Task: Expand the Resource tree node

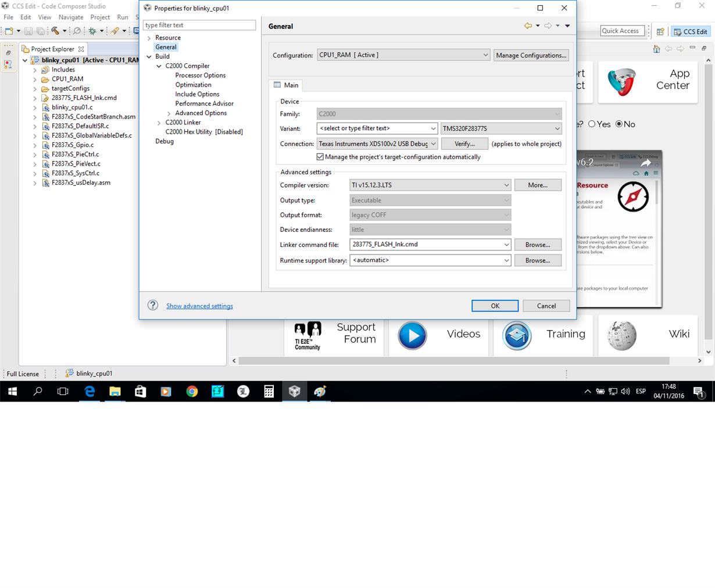Action: tap(149, 38)
